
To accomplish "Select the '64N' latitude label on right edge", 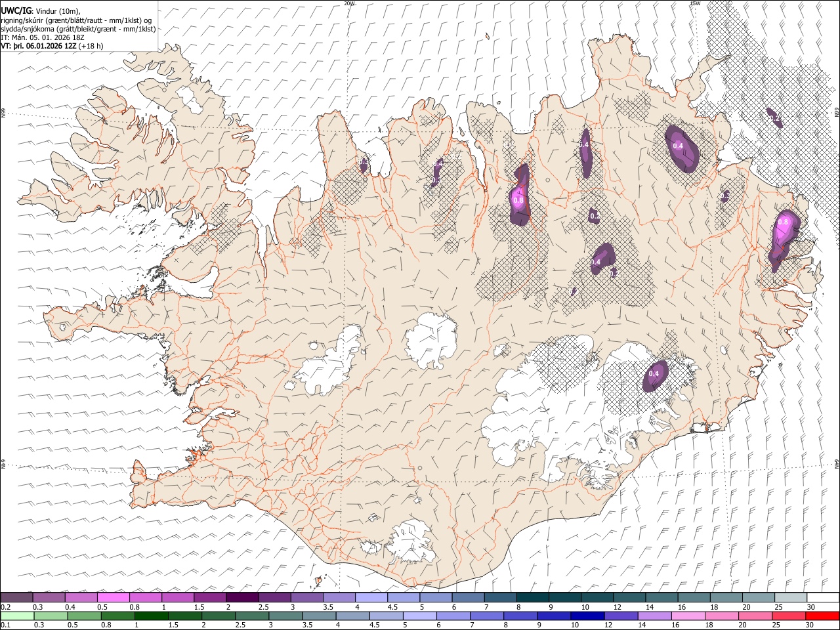I will [x=837, y=463].
